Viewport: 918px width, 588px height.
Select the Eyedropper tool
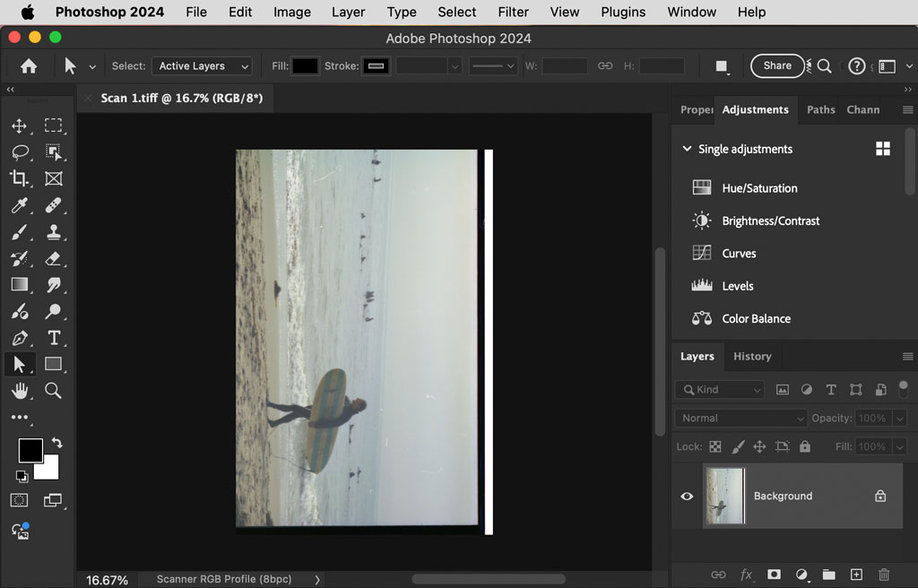pyautogui.click(x=20, y=205)
